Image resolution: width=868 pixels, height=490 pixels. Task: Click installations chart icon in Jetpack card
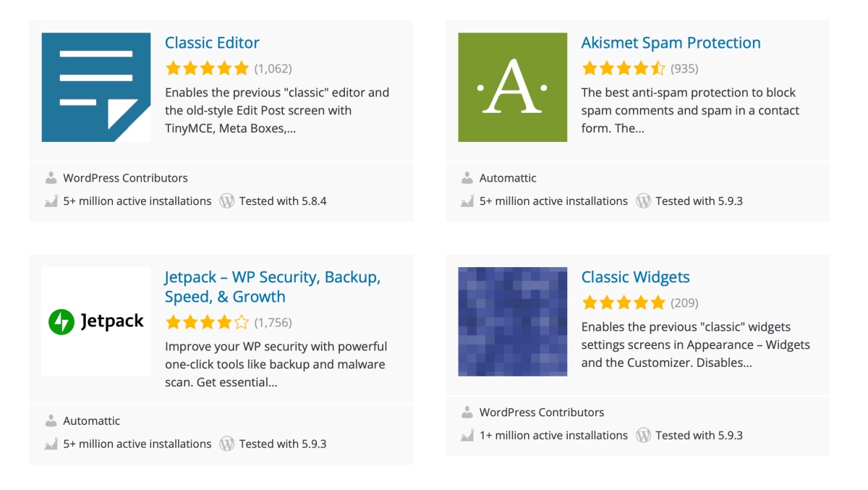pos(51,444)
